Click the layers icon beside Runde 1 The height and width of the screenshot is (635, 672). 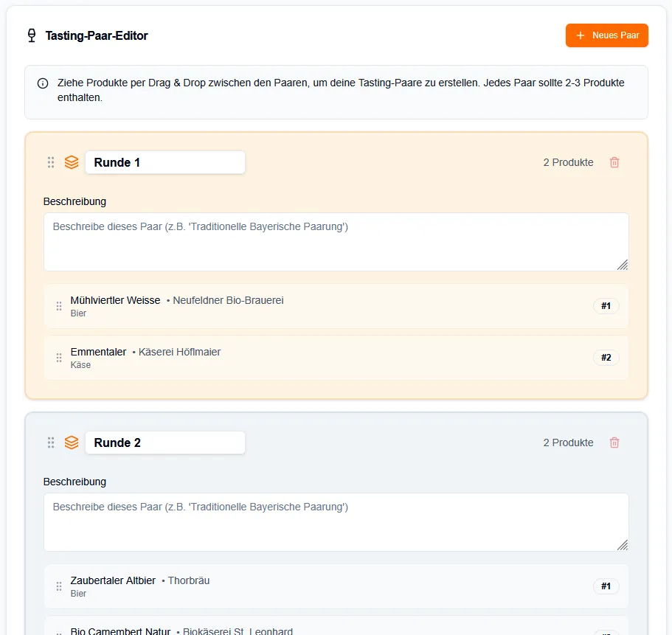(x=72, y=162)
